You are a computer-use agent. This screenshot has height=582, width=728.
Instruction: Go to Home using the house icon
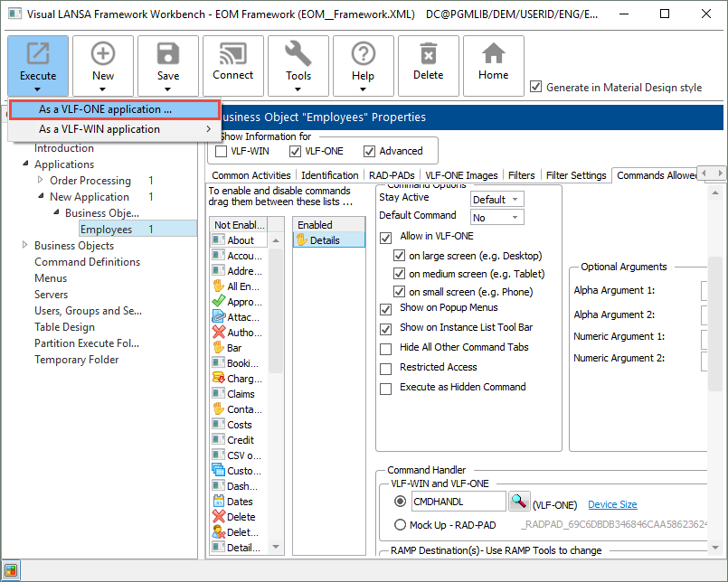coord(493,53)
